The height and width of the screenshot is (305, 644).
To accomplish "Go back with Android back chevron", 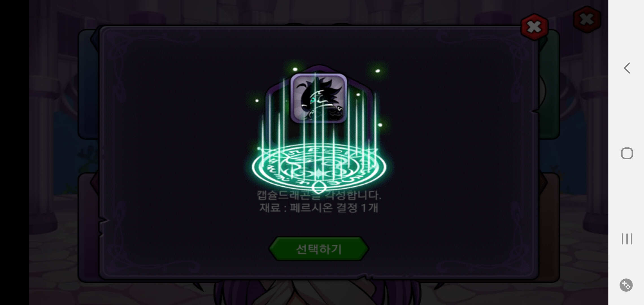I will 627,68.
